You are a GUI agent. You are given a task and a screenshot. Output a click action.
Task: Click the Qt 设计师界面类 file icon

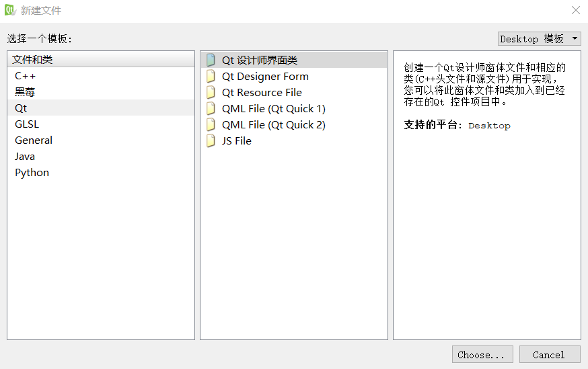pyautogui.click(x=211, y=60)
